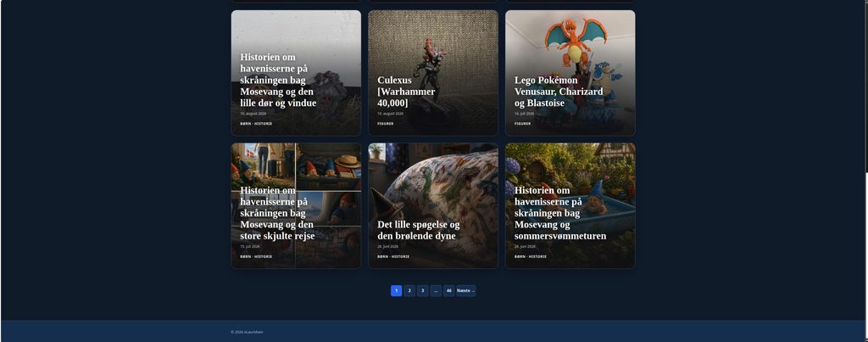Click the FIGURER category under Lego Pokémon
868x342 pixels.
pyautogui.click(x=522, y=124)
